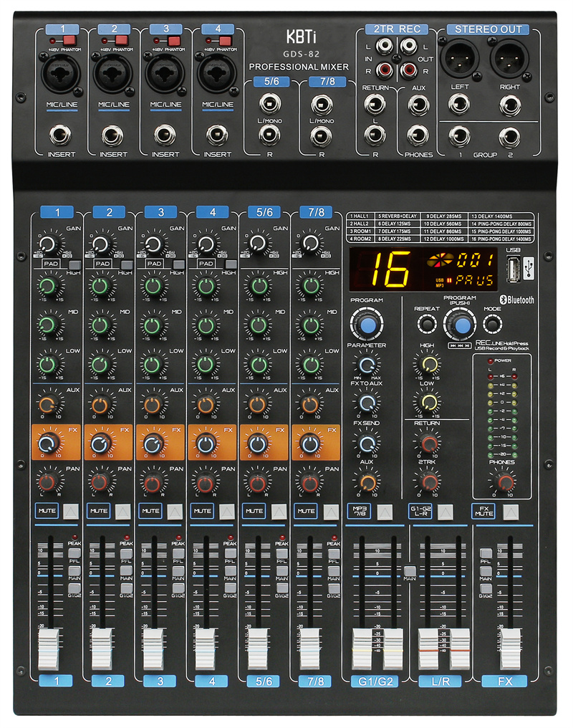Click the master AUX knob below FX SEND
Viewport: 573px width, 728px height.
tap(367, 482)
